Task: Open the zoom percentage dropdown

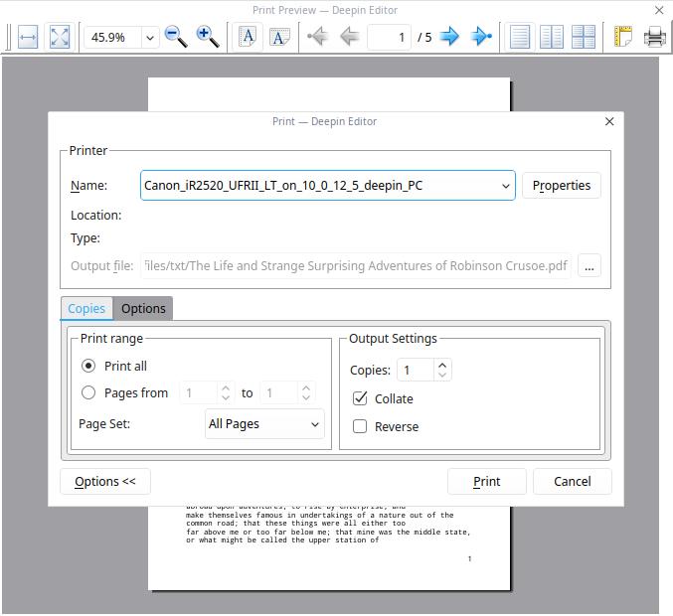Action: 150,38
